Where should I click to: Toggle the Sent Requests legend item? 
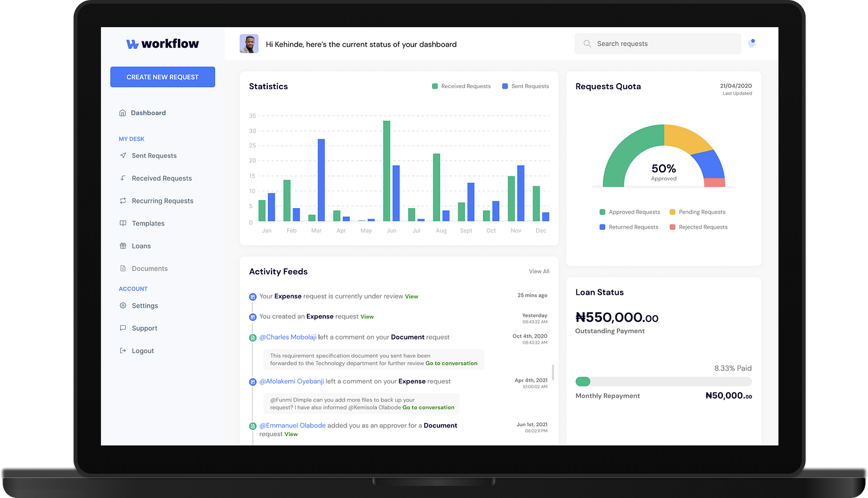pyautogui.click(x=525, y=86)
